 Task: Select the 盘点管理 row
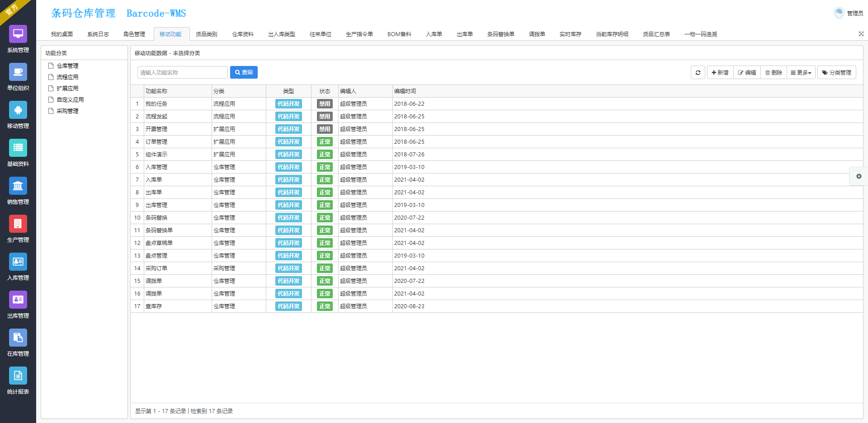[x=497, y=256]
